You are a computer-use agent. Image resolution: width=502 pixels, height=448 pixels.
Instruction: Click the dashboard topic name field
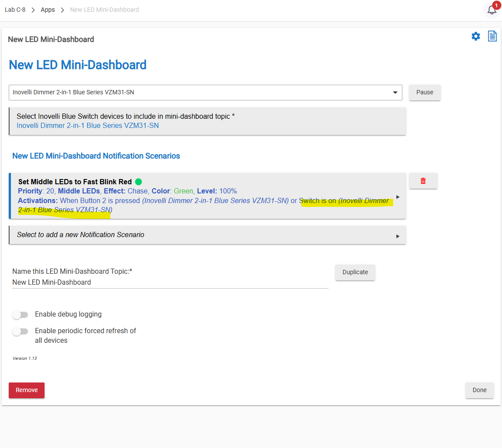pyautogui.click(x=170, y=282)
